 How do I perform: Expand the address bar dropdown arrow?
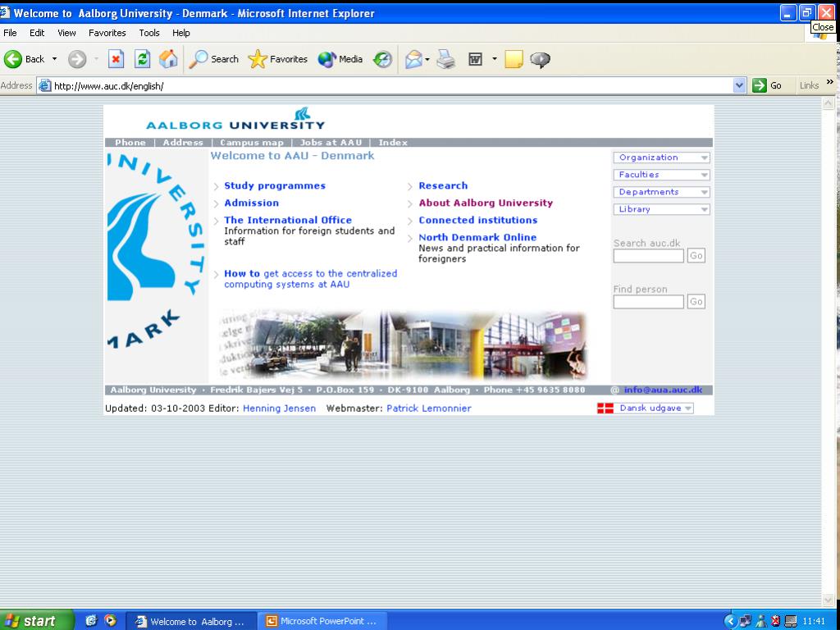point(739,85)
